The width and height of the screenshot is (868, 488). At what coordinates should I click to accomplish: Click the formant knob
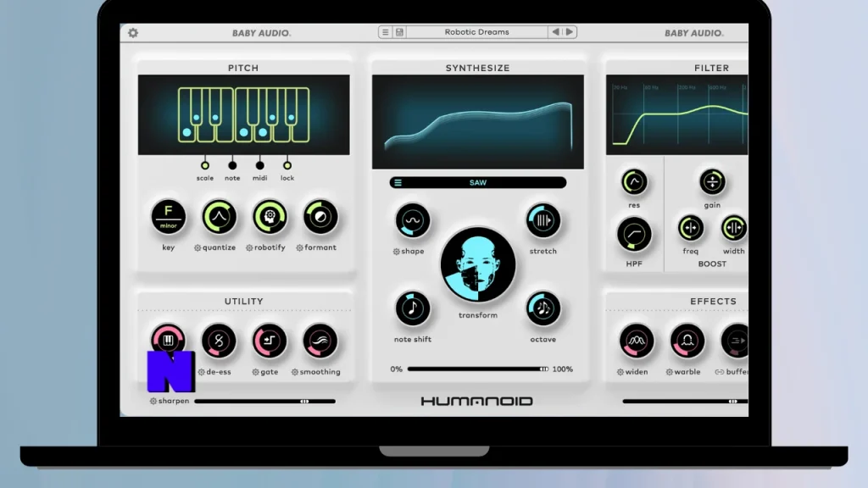pyautogui.click(x=320, y=217)
